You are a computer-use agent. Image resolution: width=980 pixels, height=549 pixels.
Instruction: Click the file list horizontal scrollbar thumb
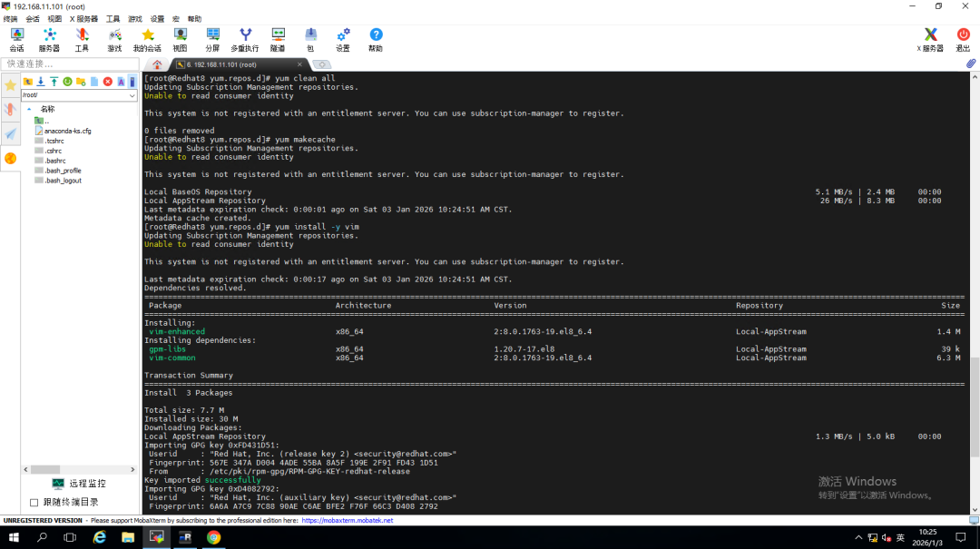[45, 469]
